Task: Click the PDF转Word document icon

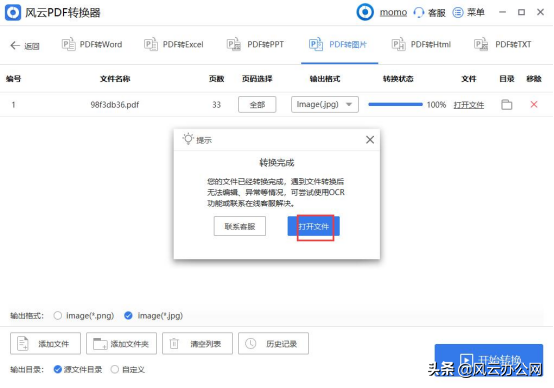Action: pyautogui.click(x=69, y=45)
